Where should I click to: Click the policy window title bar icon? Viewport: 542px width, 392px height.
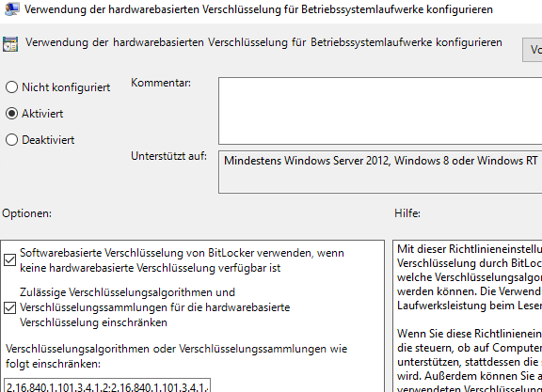[x=11, y=9]
